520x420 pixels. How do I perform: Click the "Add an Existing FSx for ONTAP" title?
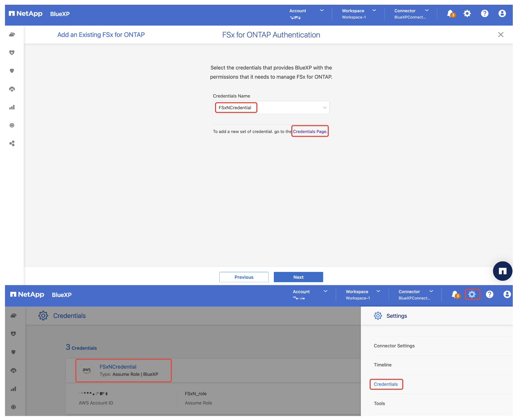(x=101, y=35)
